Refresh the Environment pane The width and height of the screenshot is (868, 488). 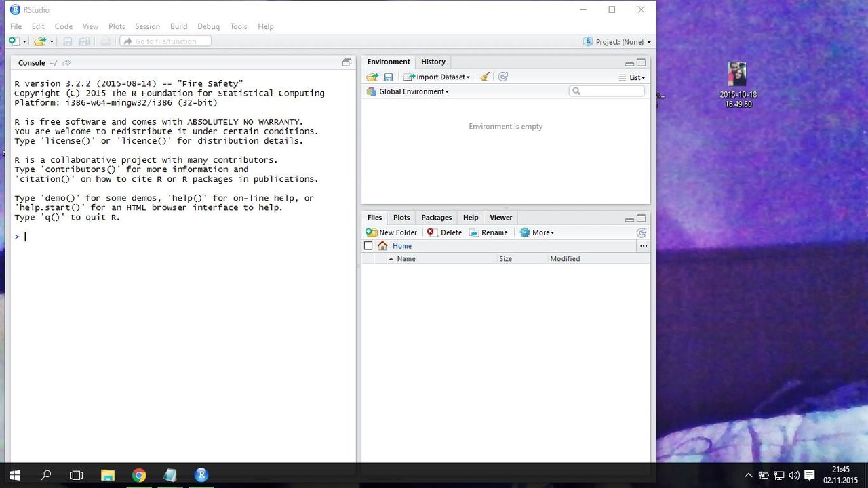click(503, 77)
